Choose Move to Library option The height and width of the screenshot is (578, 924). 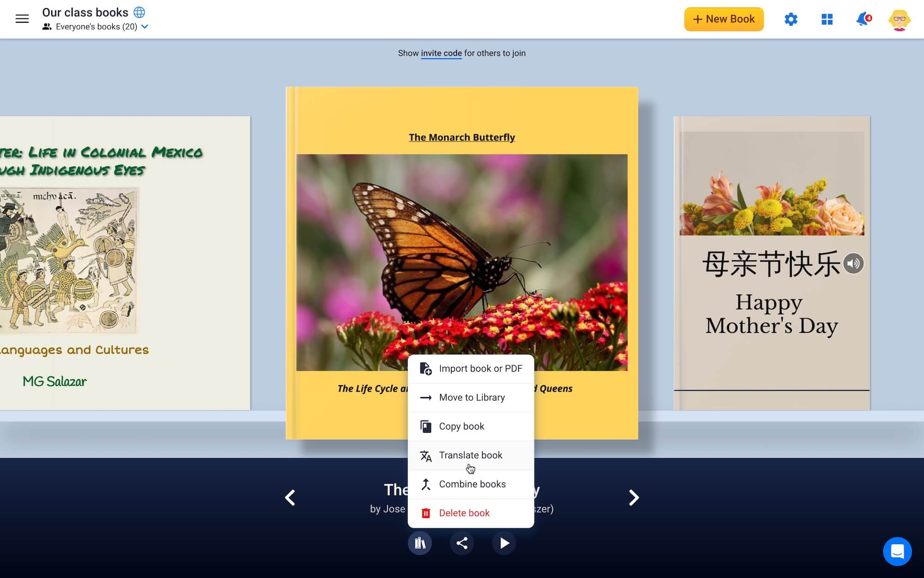pos(471,398)
